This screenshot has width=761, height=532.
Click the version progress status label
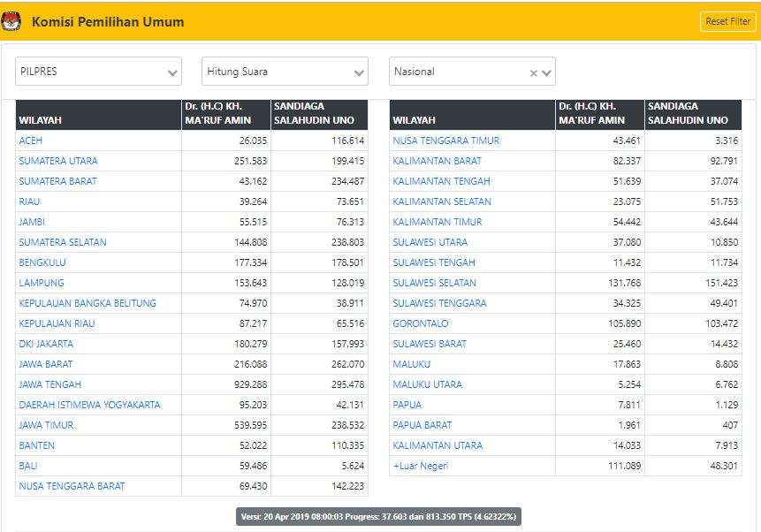[x=378, y=517]
